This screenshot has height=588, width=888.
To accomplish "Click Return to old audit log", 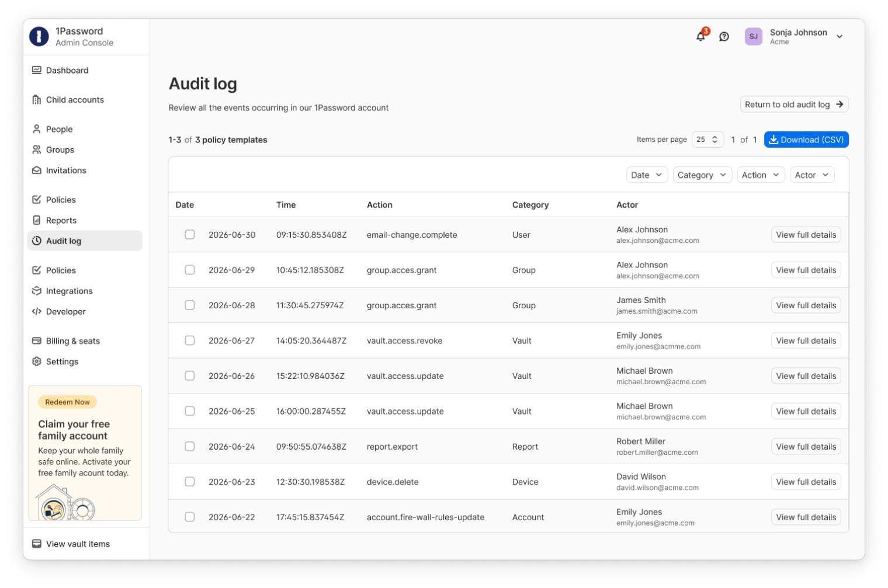I will (794, 104).
